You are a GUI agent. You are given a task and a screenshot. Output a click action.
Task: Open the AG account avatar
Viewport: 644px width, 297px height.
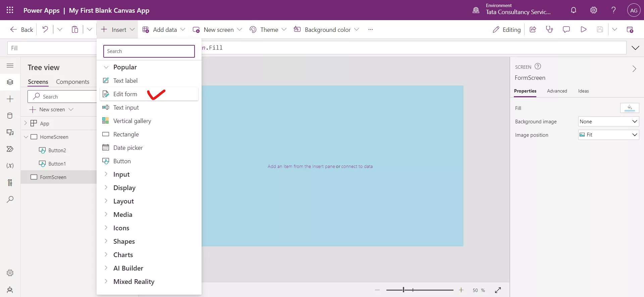(x=634, y=10)
